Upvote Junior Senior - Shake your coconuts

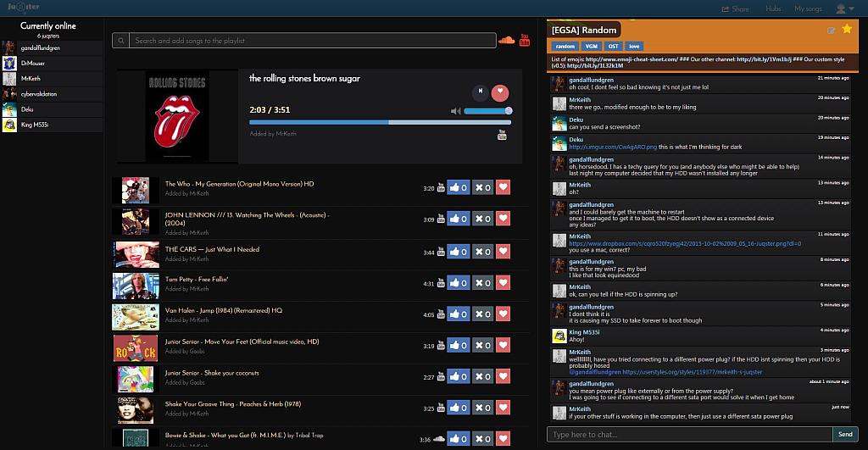[459, 376]
